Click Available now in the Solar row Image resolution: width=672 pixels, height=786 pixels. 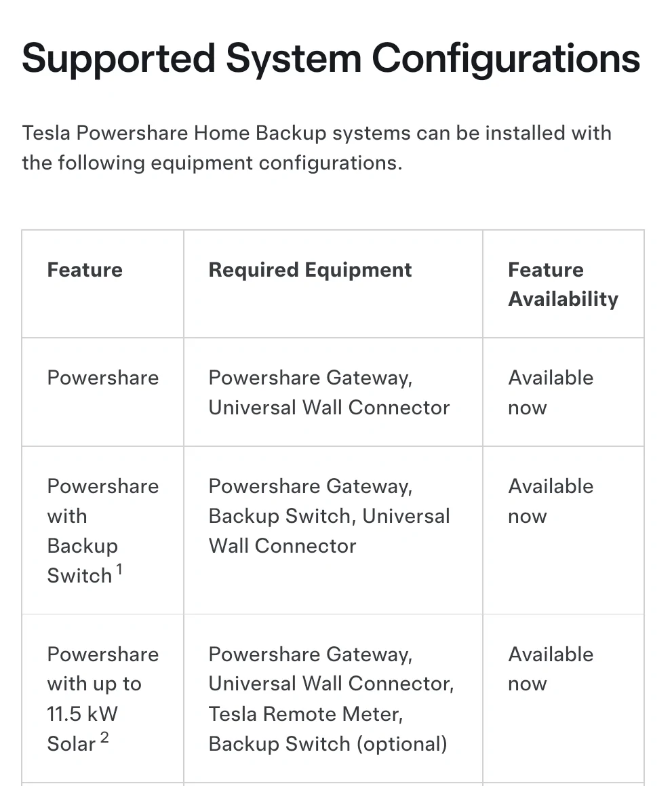(551, 669)
